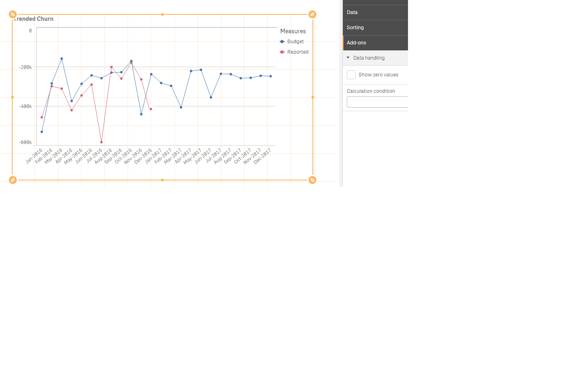Click the bottom-left orange corner icon of selection

(x=12, y=180)
